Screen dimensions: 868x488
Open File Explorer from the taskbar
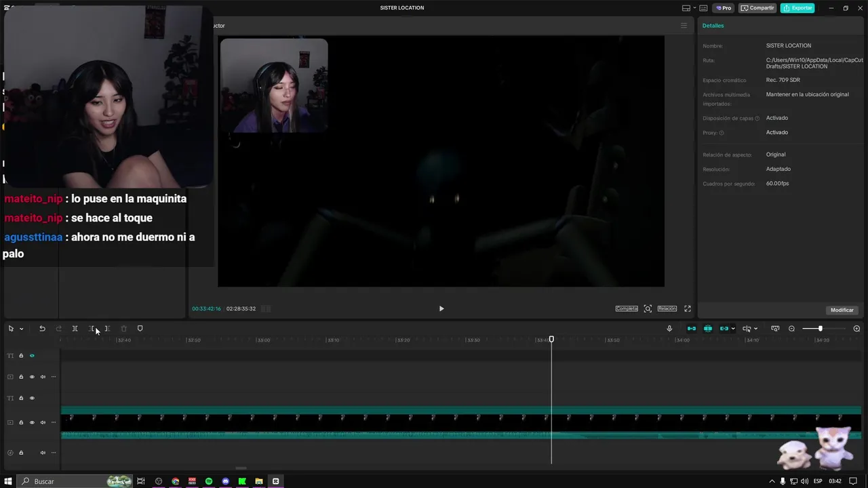(259, 481)
